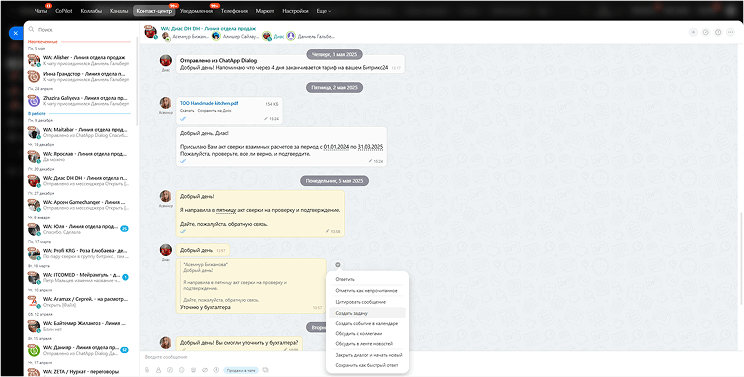744x377 pixels.
Task: Switch to the Уведомления tab
Action: tap(196, 11)
